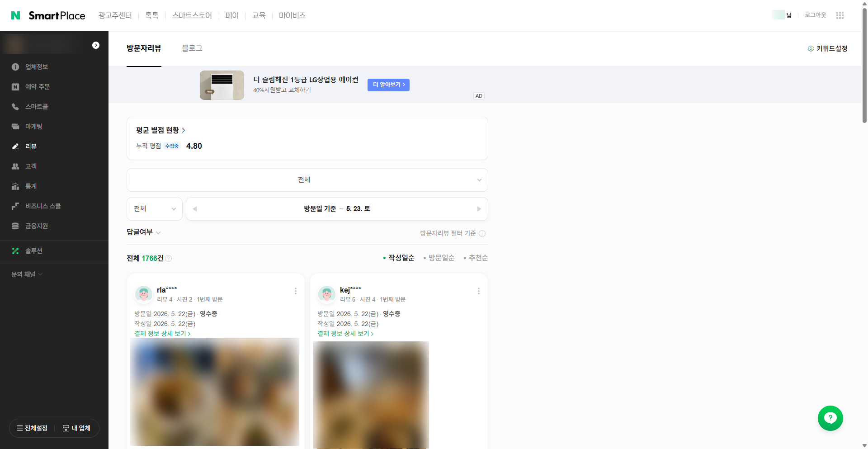Click rla**** profile avatar

tap(144, 294)
